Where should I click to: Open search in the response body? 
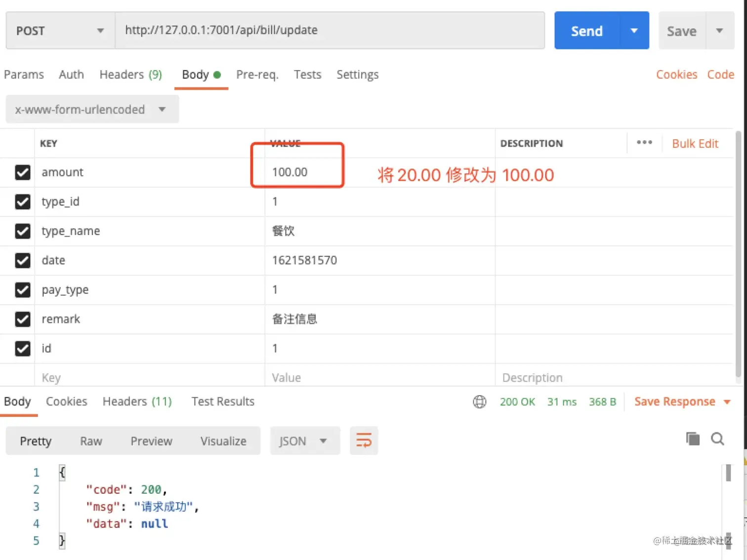click(717, 439)
